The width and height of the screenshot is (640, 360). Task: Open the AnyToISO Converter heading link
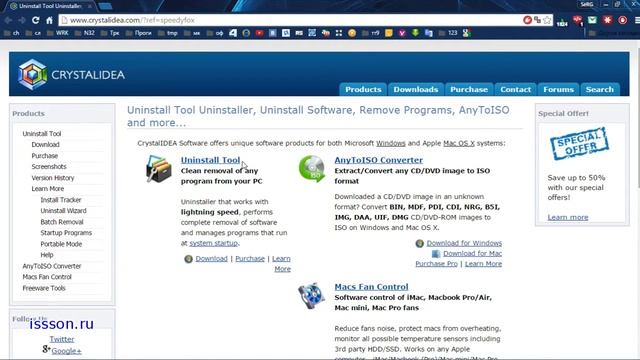click(378, 160)
